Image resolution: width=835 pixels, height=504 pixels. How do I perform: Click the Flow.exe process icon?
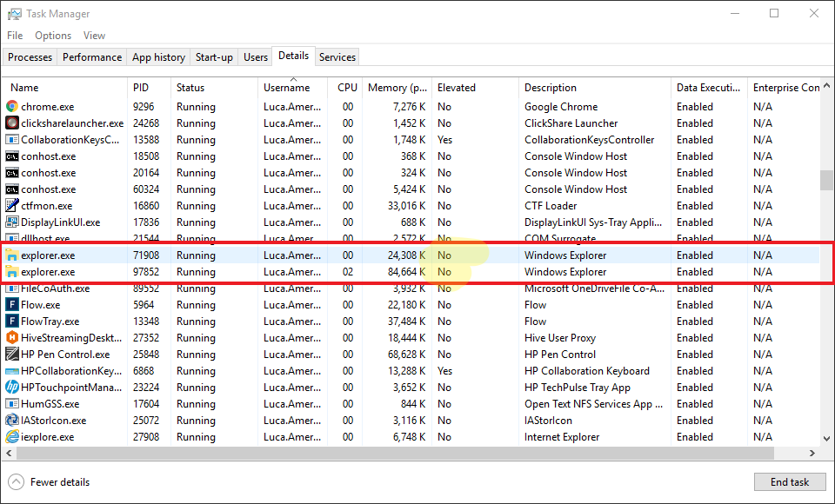click(11, 305)
